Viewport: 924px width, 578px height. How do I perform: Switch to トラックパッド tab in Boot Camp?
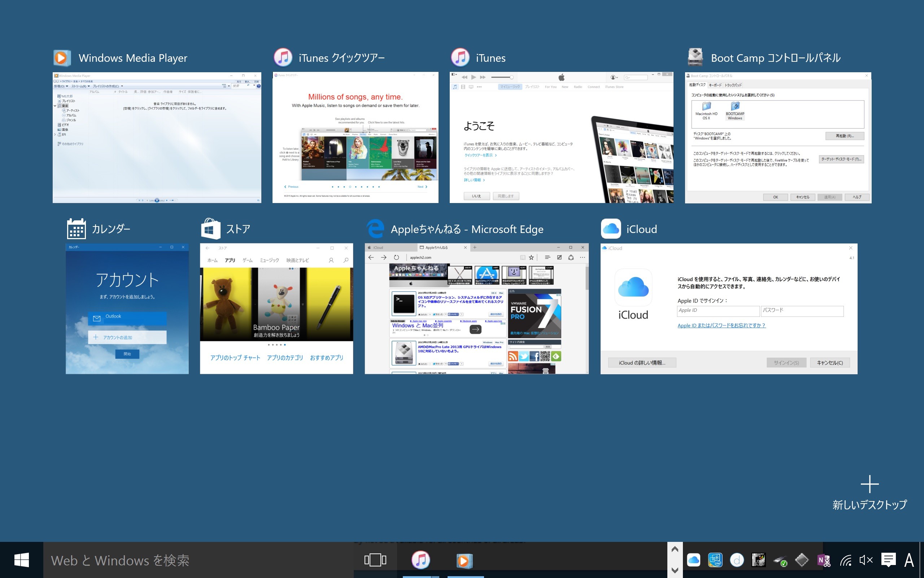(733, 85)
